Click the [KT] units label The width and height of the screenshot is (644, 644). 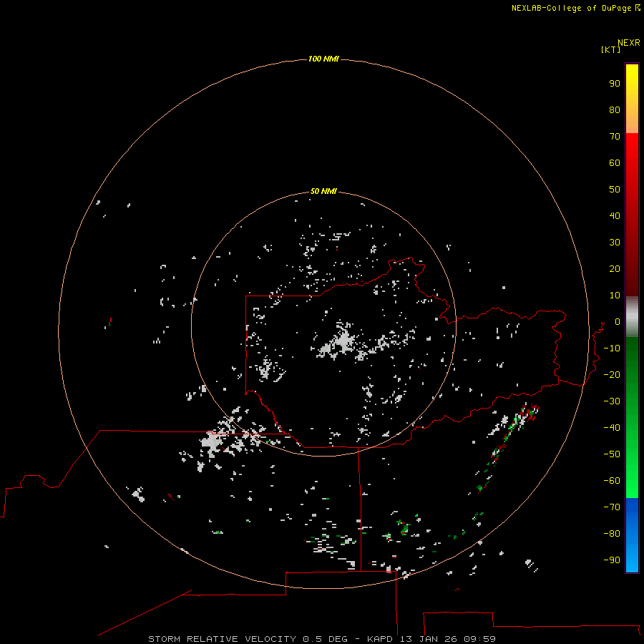(x=611, y=49)
